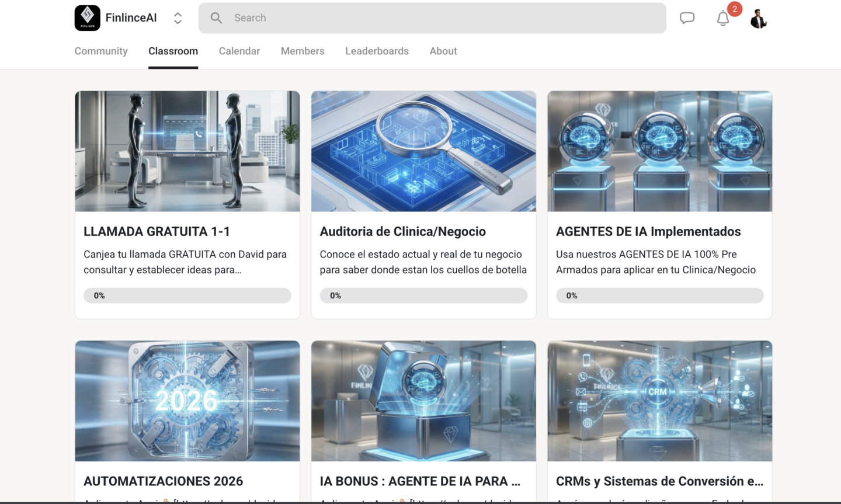Click the 'Canjea tu llamada GRATUITA' description

tap(185, 262)
